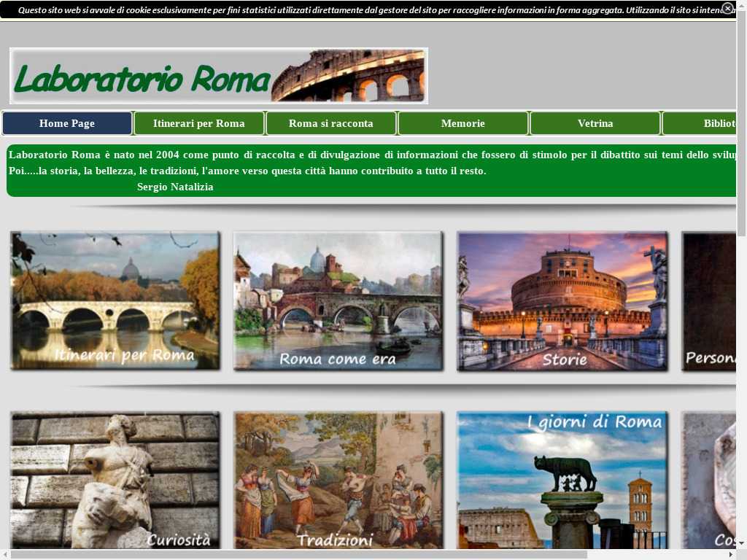Close the cookie notice banner
This screenshot has width=747, height=560.
pyautogui.click(x=727, y=8)
